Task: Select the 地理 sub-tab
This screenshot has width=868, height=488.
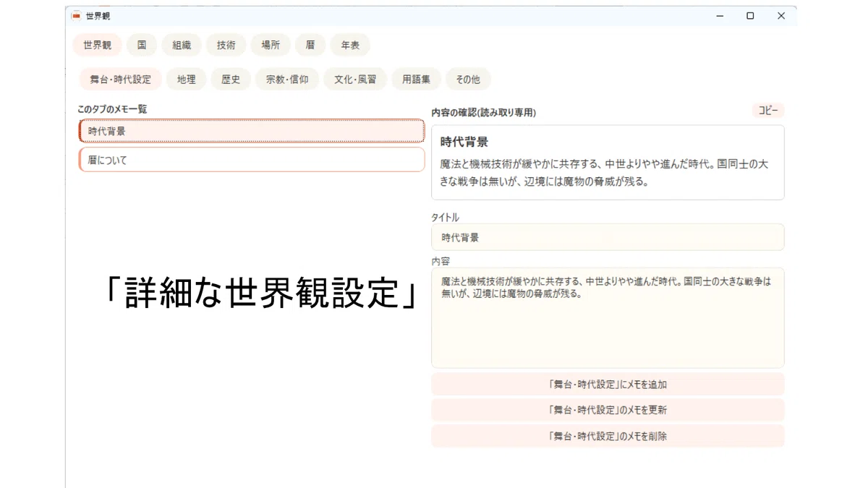Action: tap(187, 80)
